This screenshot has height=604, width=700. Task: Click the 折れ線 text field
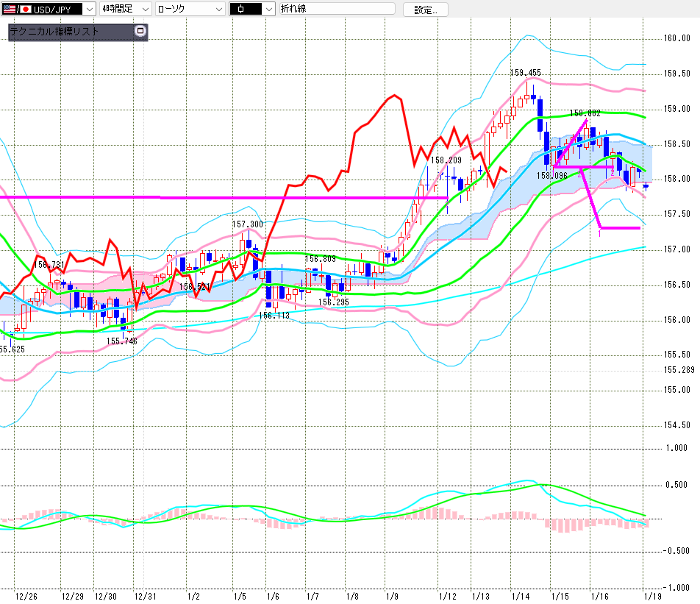coord(336,10)
